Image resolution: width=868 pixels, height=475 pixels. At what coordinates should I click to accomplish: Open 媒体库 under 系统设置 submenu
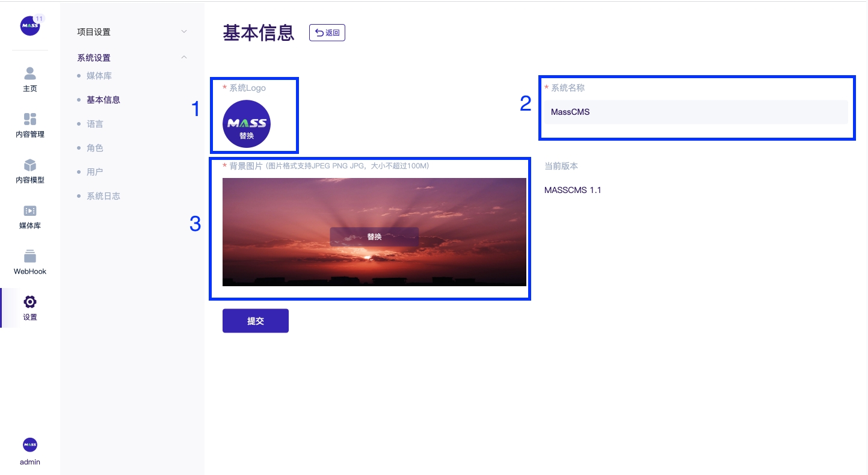click(x=99, y=76)
